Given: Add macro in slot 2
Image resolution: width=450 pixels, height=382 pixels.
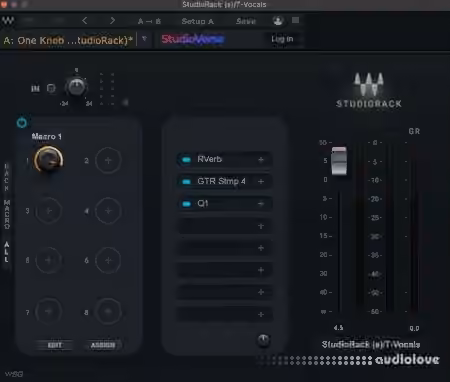Looking at the screenshot, I should point(108,161).
